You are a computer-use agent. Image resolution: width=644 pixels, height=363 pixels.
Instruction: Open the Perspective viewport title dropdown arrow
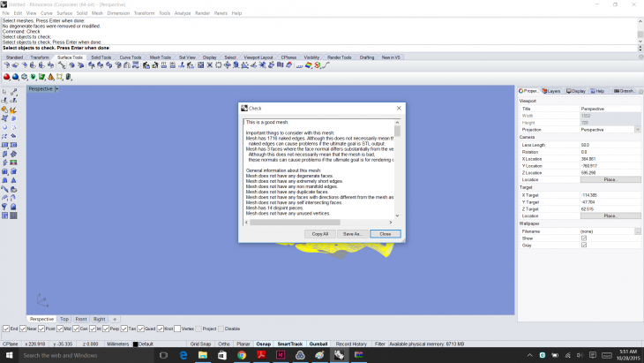pos(57,89)
